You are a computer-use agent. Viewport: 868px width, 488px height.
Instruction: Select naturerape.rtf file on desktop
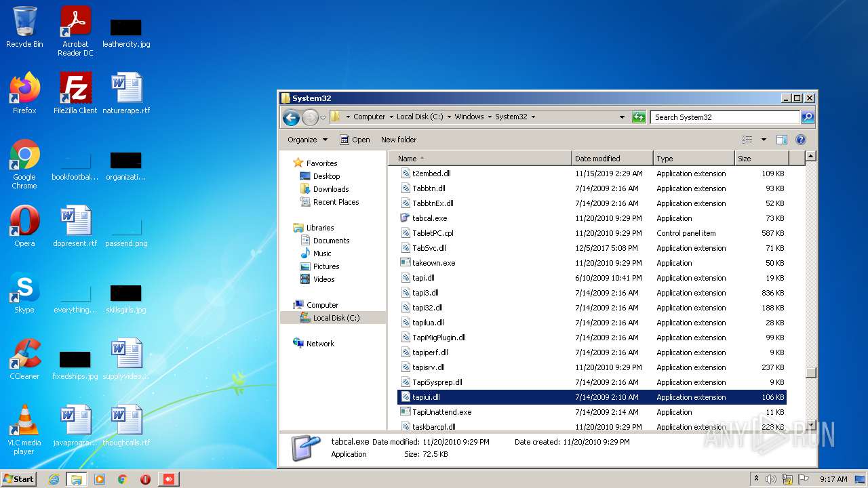click(x=126, y=94)
